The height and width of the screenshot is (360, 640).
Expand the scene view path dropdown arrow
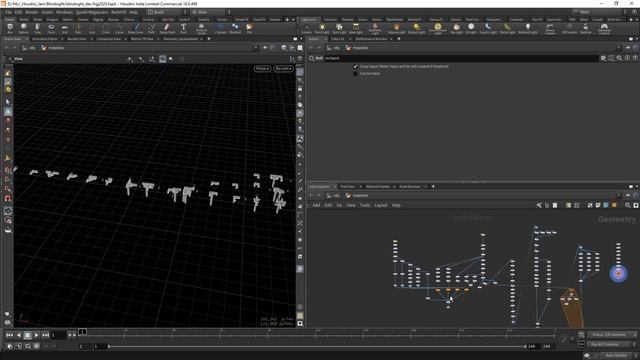point(255,48)
